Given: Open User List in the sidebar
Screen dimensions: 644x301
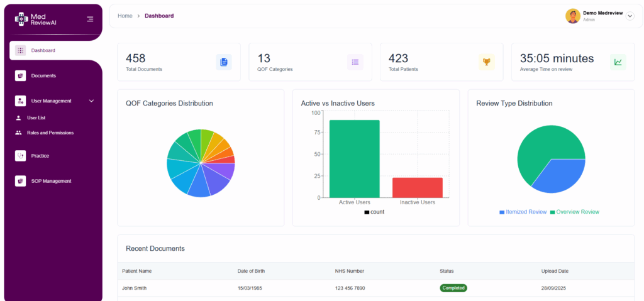Looking at the screenshot, I should (x=36, y=118).
